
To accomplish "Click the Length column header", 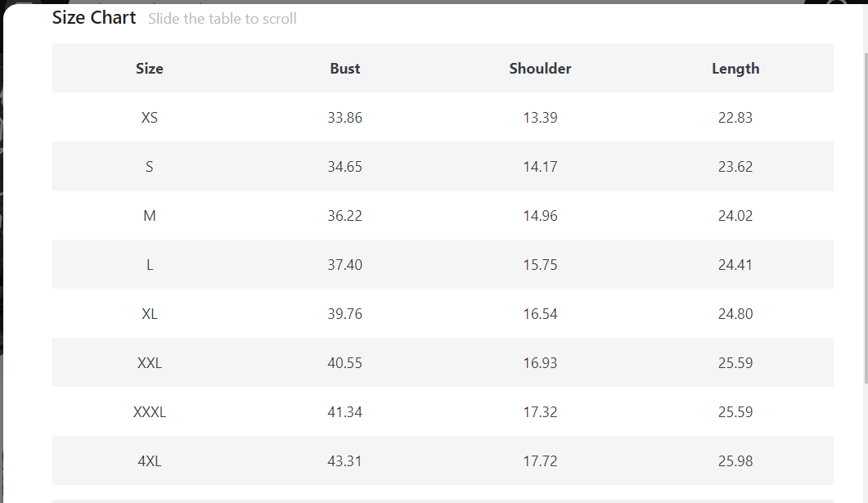I will 735,69.
